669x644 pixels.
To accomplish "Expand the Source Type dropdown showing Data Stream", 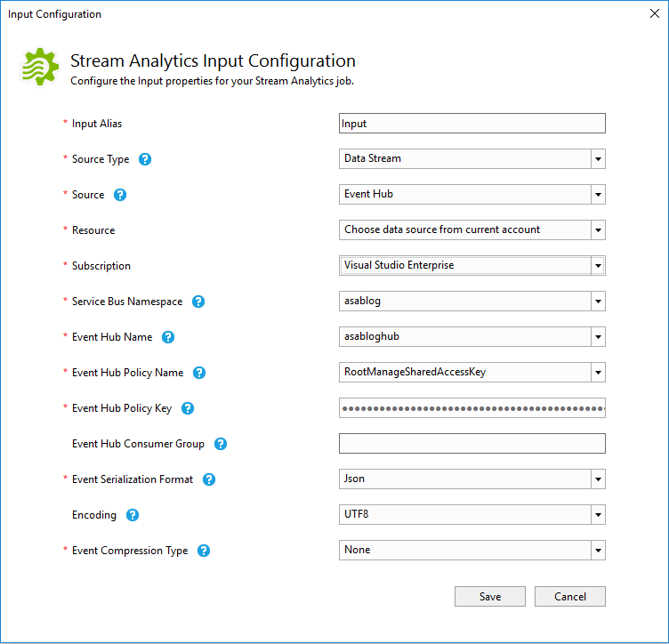I will 472,158.
